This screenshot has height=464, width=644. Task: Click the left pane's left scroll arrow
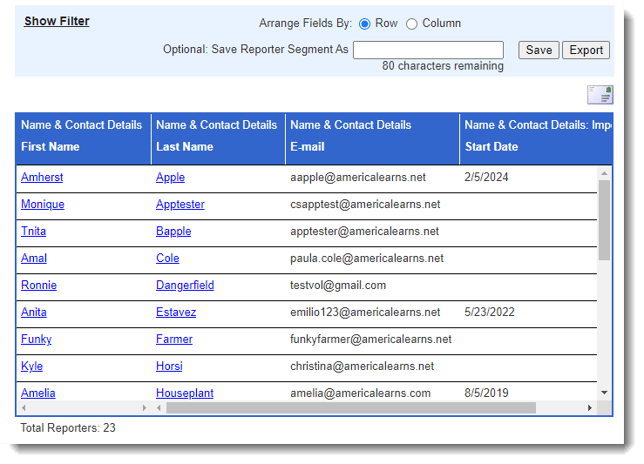point(23,408)
